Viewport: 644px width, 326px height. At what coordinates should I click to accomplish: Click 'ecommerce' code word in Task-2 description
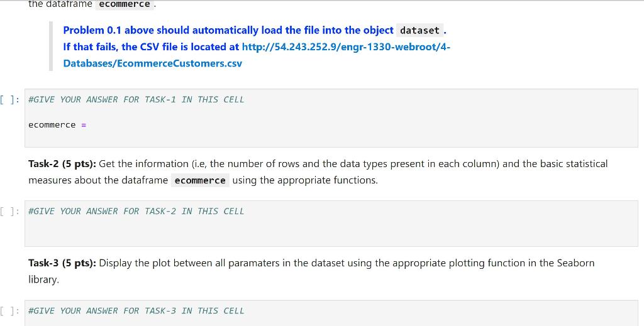200,180
